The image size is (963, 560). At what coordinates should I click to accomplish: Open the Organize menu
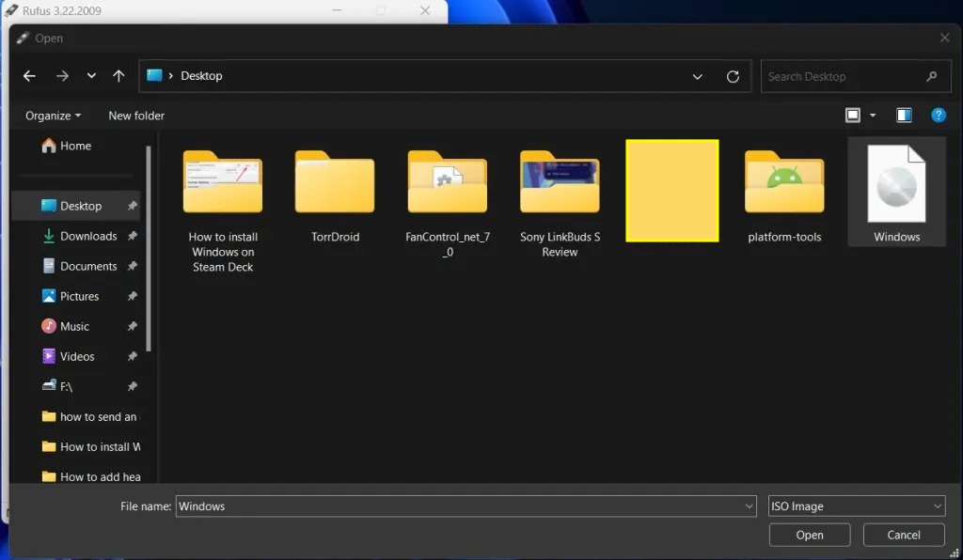(x=53, y=116)
